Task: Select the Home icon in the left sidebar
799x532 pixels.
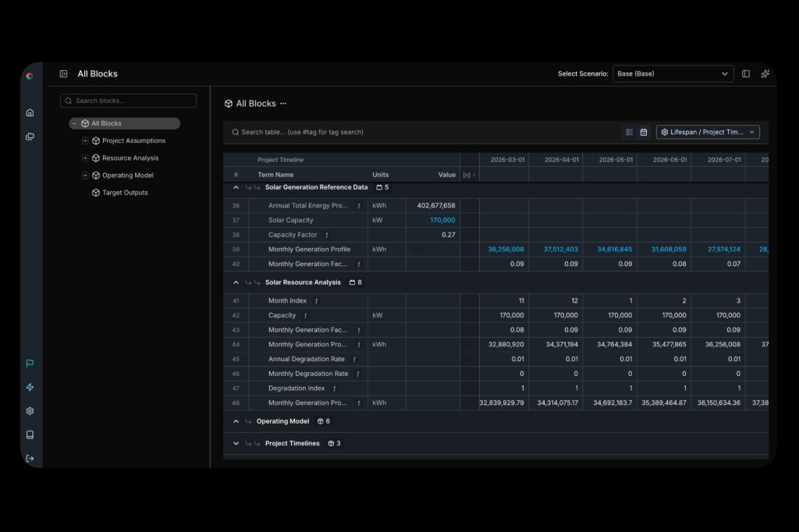Action: (x=30, y=112)
